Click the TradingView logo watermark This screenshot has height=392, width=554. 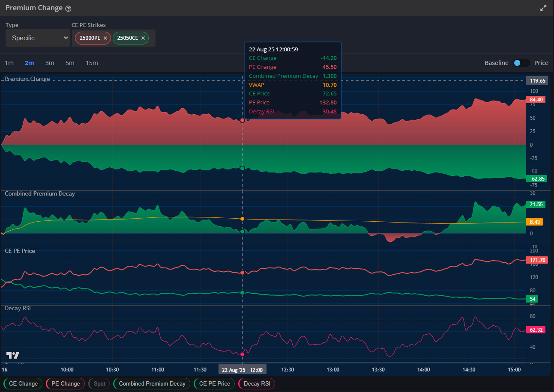click(x=13, y=355)
